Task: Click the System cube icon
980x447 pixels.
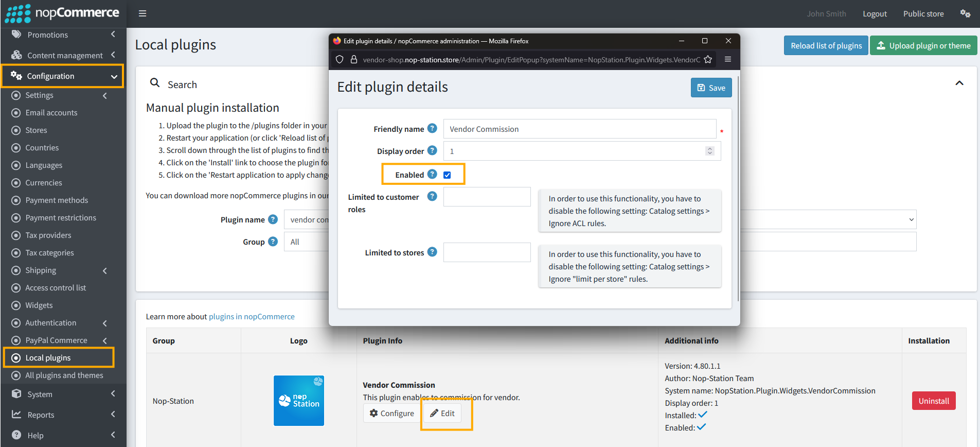Action: click(x=16, y=394)
